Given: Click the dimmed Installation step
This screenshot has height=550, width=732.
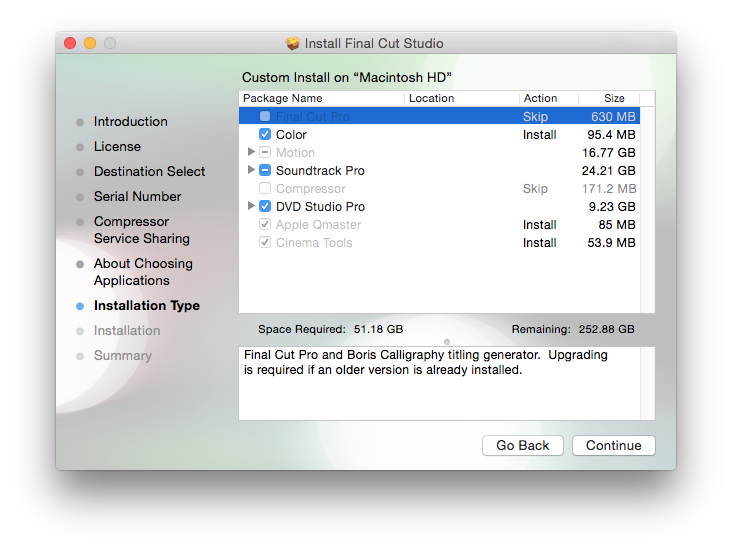Looking at the screenshot, I should pyautogui.click(x=127, y=331).
